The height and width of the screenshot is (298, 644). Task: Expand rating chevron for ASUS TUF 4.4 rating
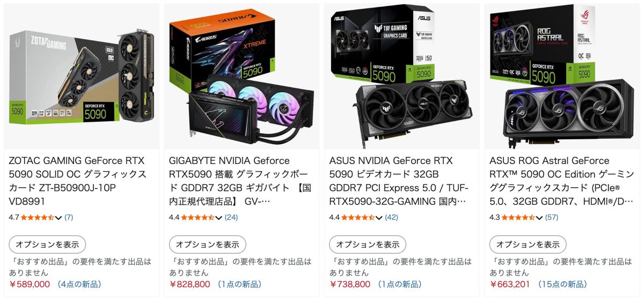click(x=379, y=218)
